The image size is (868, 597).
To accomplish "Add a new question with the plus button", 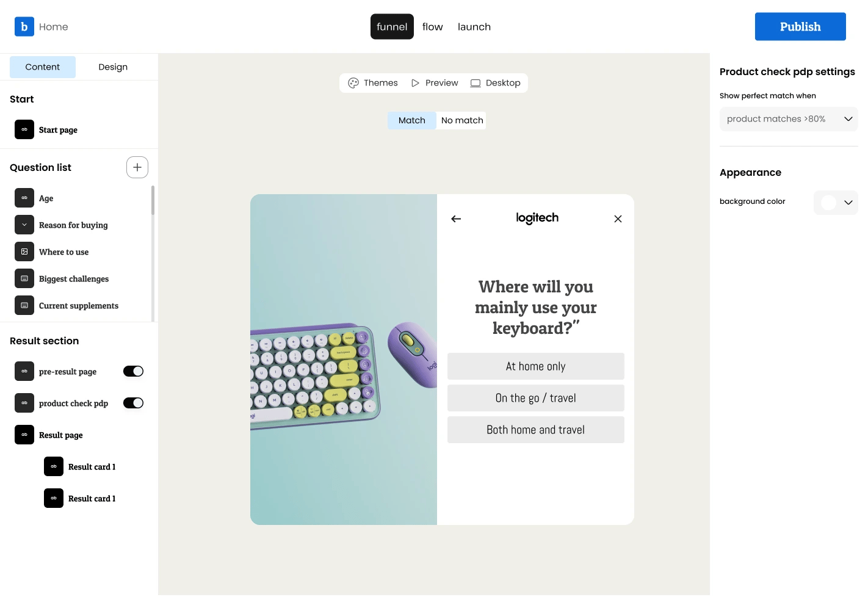I will click(x=137, y=167).
